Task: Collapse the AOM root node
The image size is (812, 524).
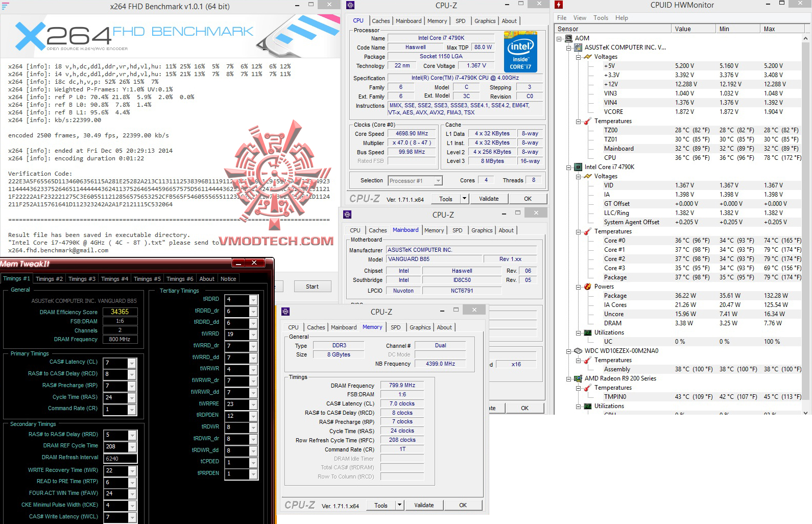Action: pos(559,38)
